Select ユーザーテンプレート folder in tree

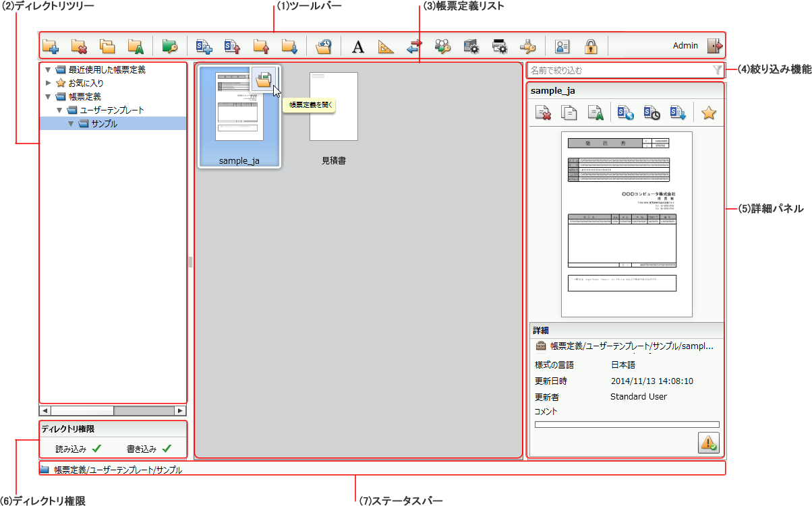pyautogui.click(x=112, y=110)
